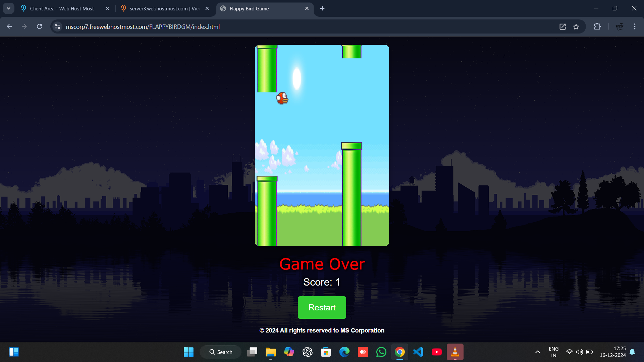The width and height of the screenshot is (644, 362).
Task: Open notifications bell icon
Action: point(632,352)
